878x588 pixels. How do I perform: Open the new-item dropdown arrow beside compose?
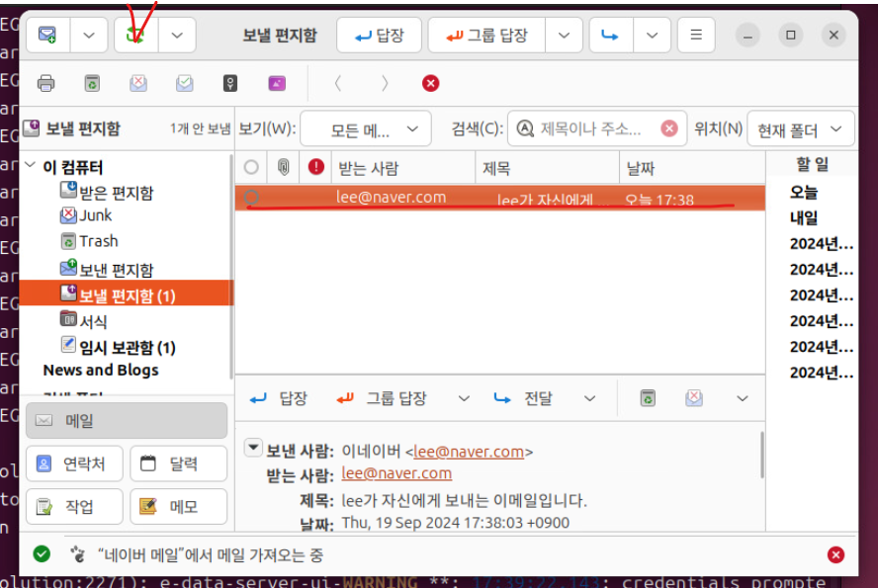click(x=89, y=36)
